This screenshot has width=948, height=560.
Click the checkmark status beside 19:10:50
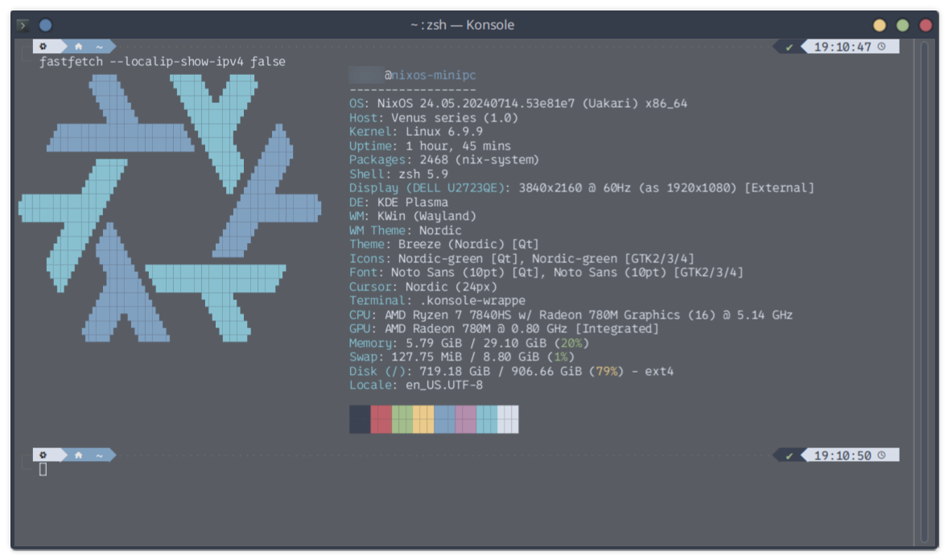tap(789, 455)
